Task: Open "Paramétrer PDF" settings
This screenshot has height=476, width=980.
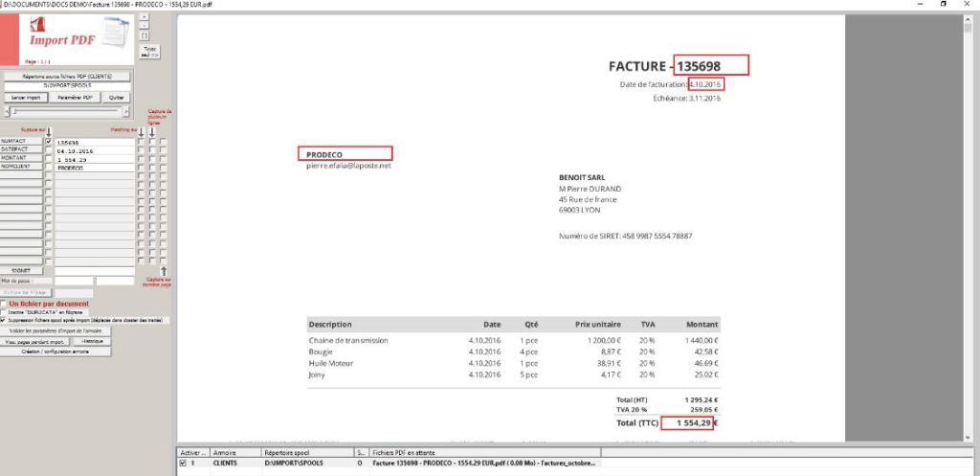Action: 76,97
